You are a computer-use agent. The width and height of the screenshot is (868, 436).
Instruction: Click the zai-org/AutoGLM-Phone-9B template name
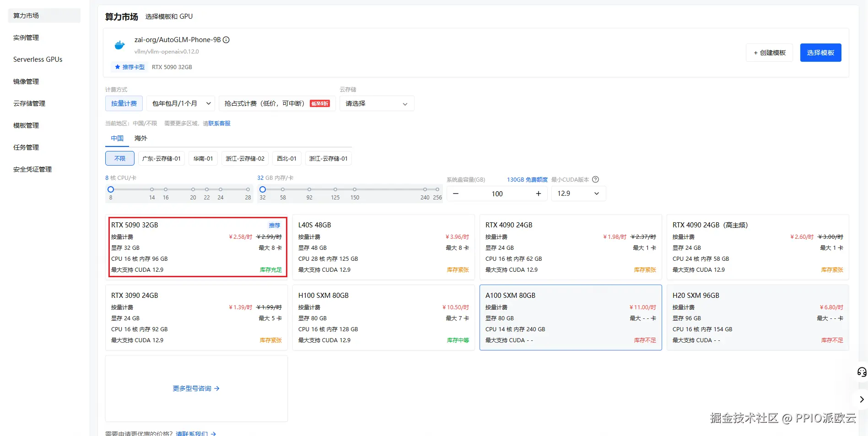pos(178,40)
